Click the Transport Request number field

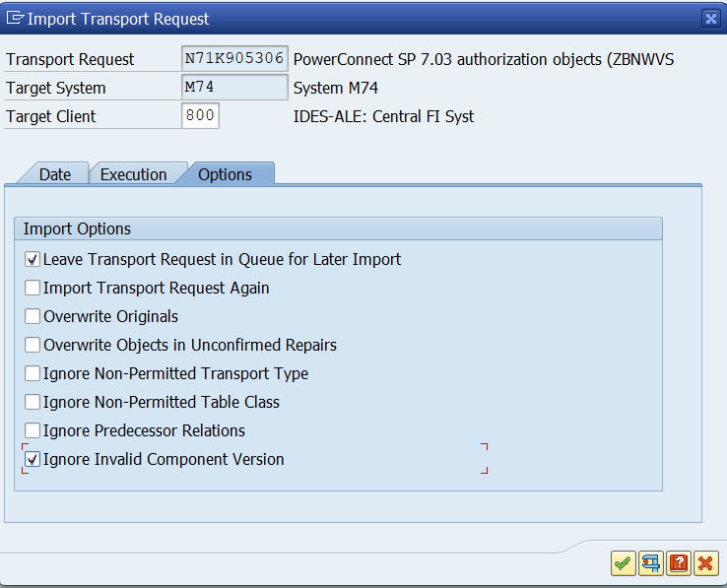(x=234, y=59)
